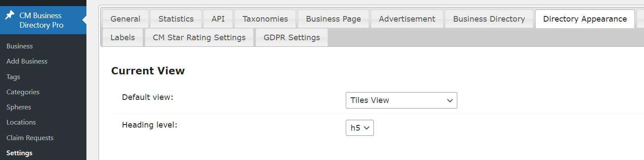Switch to the Advertisement tab

[x=407, y=19]
